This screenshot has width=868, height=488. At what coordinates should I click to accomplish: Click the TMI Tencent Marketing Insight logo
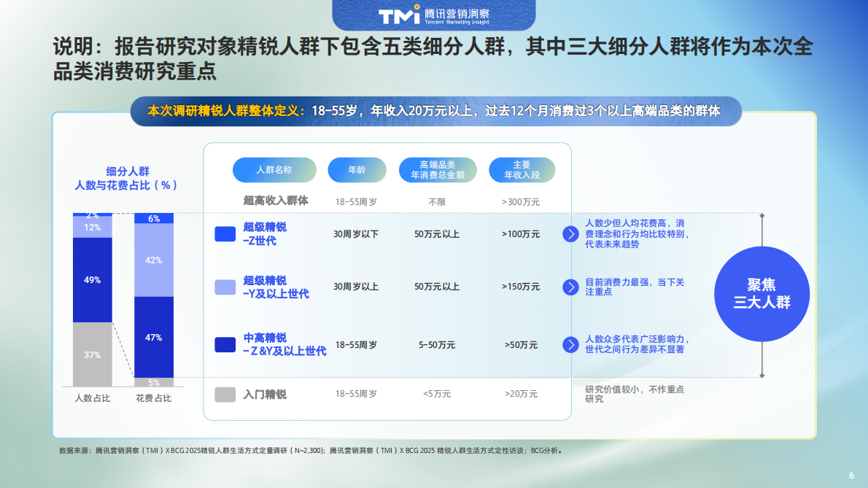coord(434,15)
